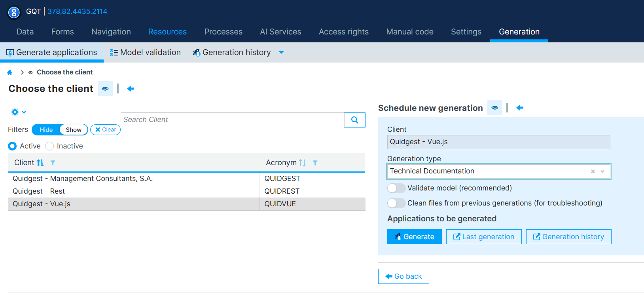Click the Go back button

[403, 276]
